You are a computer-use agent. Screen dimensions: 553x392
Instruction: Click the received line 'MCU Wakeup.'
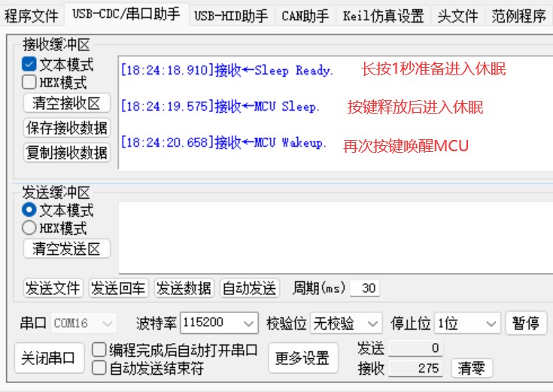coord(223,142)
